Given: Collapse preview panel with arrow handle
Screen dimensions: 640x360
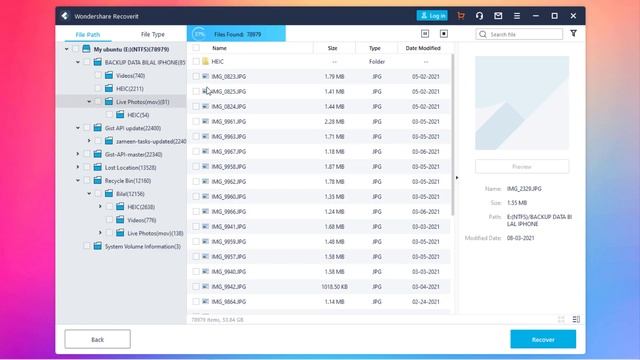Looking at the screenshot, I should click(x=457, y=178).
